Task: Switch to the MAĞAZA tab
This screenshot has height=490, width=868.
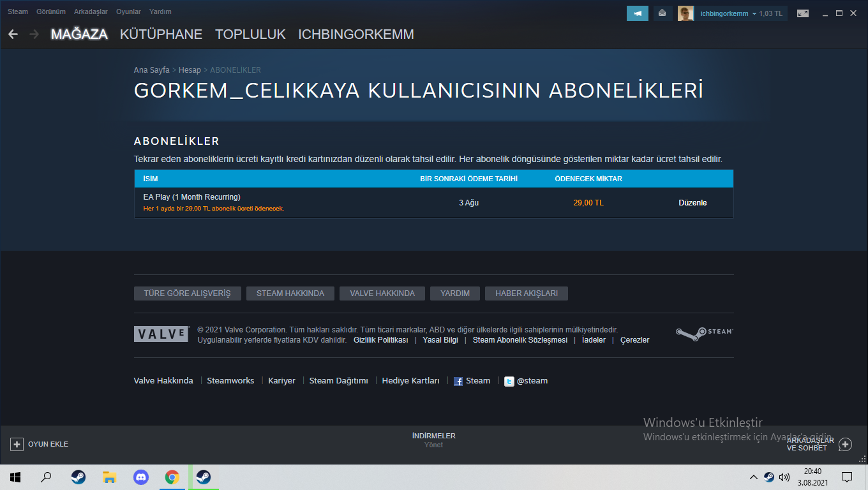Action: click(79, 34)
